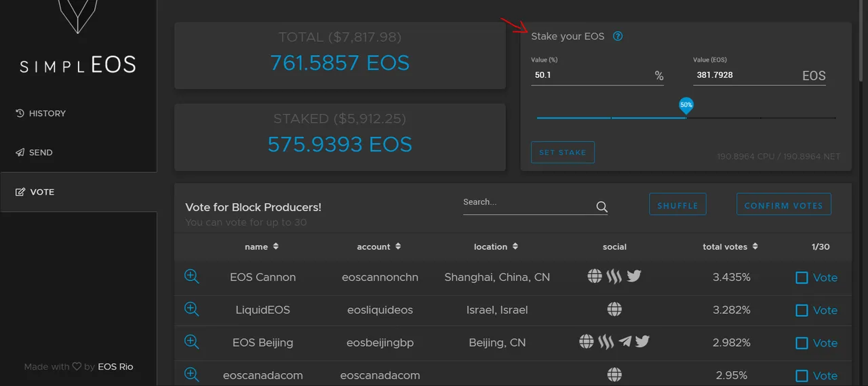868x386 pixels.
Task: Click the Send paper plane icon in sidebar
Action: (20, 153)
